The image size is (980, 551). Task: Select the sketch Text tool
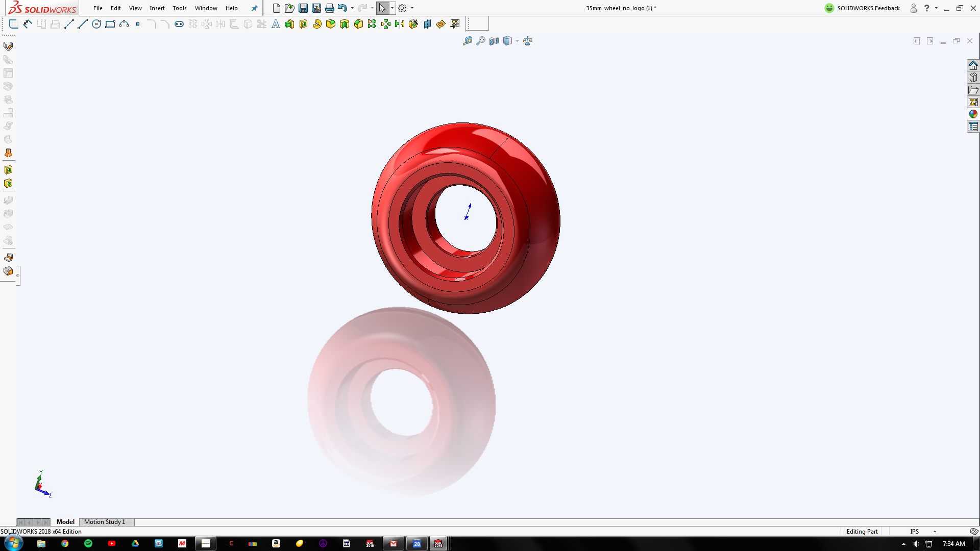(276, 24)
